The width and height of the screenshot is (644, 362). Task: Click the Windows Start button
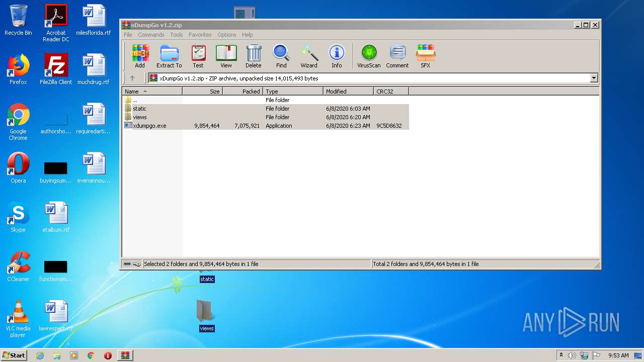(14, 355)
